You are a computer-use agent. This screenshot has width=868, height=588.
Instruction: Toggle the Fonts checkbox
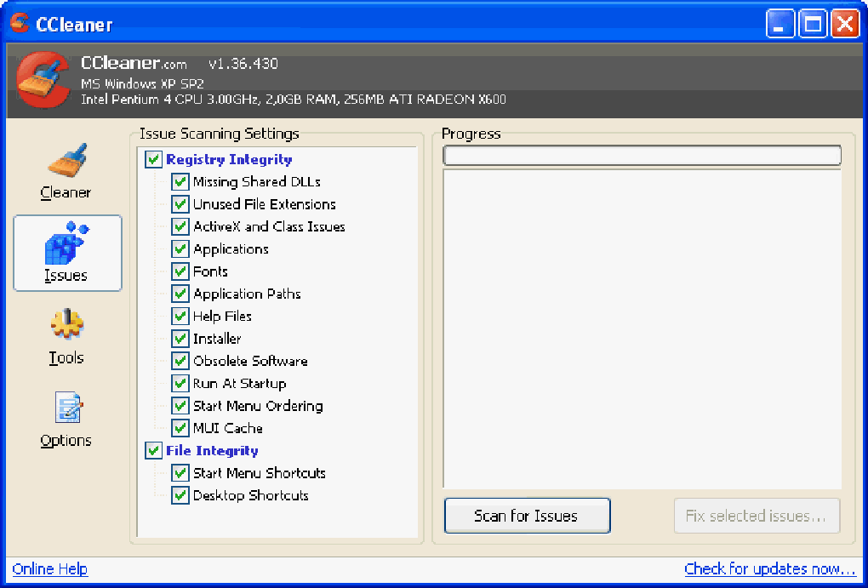[180, 271]
